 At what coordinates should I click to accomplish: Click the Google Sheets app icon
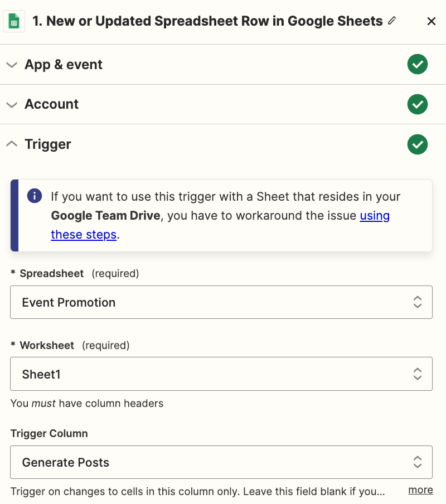[14, 22]
